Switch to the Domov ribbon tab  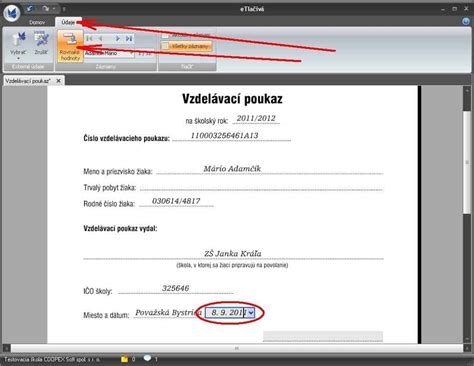[37, 22]
